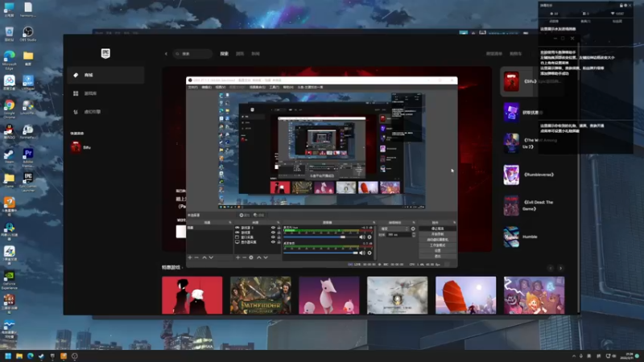Image resolution: width=644 pixels, height=362 pixels.
Task: Open source properties gear in sources toolbar
Action: click(x=251, y=257)
